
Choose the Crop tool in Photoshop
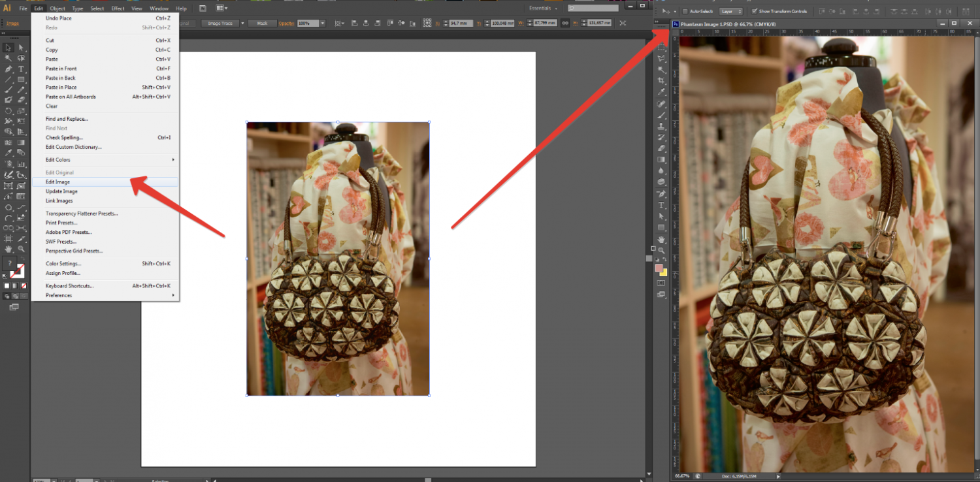(661, 80)
